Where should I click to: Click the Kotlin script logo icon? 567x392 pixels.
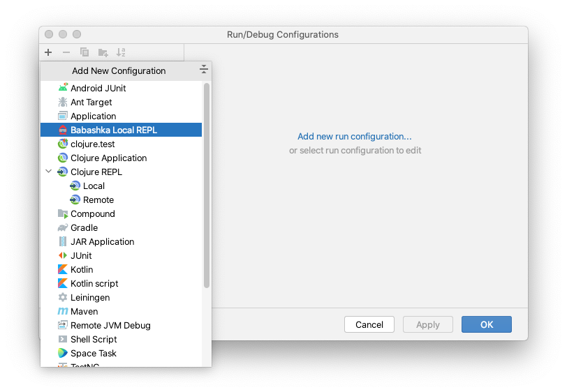click(x=63, y=283)
